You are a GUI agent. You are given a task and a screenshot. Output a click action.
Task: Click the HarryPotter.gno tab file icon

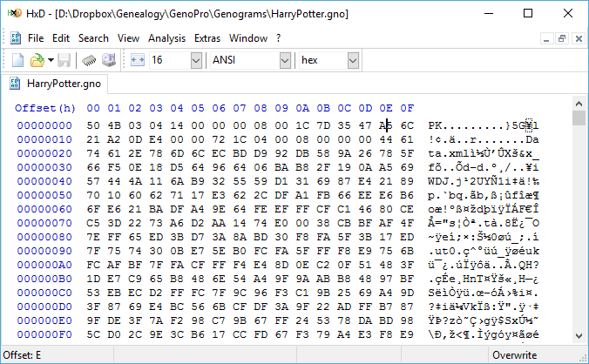(x=15, y=84)
